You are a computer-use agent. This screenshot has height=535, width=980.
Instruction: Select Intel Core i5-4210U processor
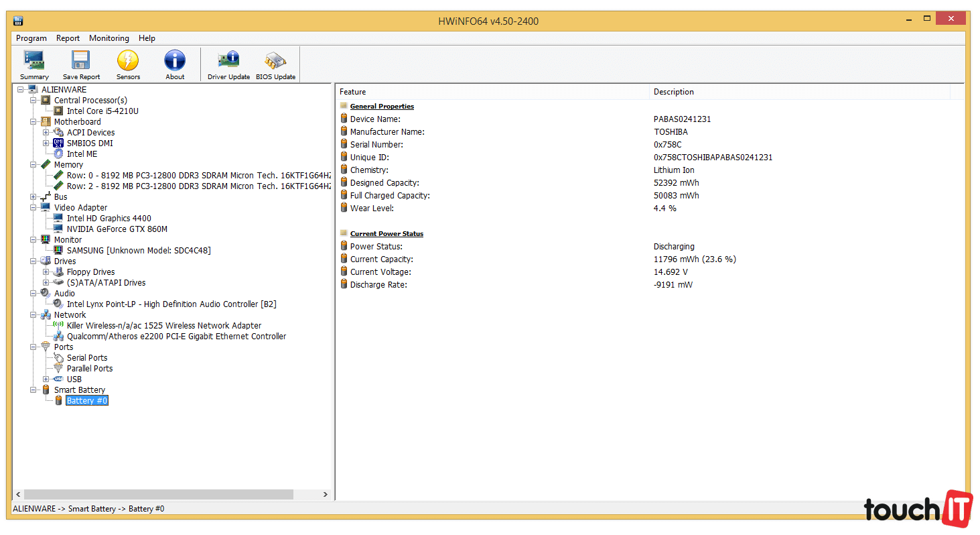coord(102,111)
